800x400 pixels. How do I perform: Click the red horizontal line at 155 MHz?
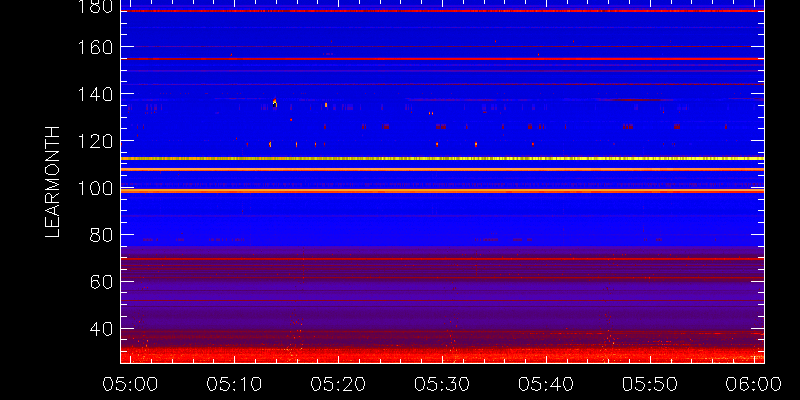[442, 59]
